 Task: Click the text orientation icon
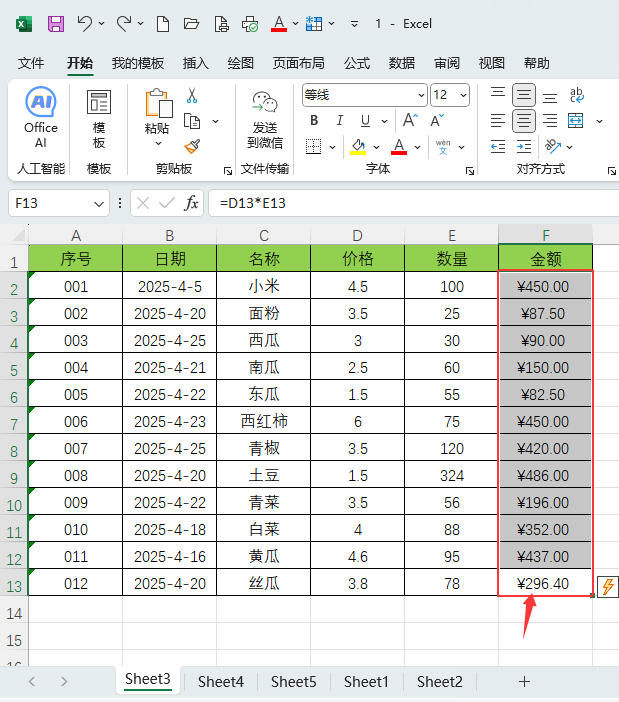(553, 146)
